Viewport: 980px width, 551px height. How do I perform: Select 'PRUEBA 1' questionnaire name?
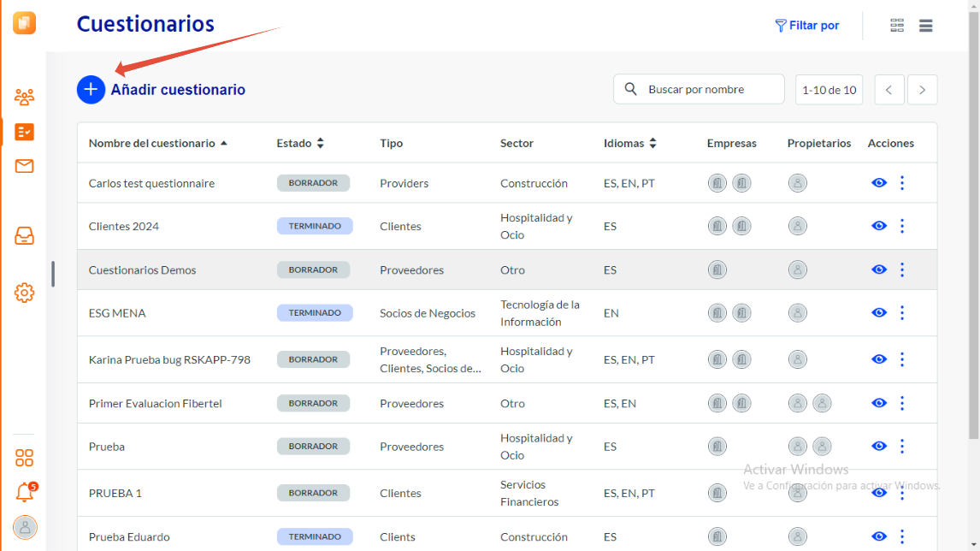click(x=115, y=493)
